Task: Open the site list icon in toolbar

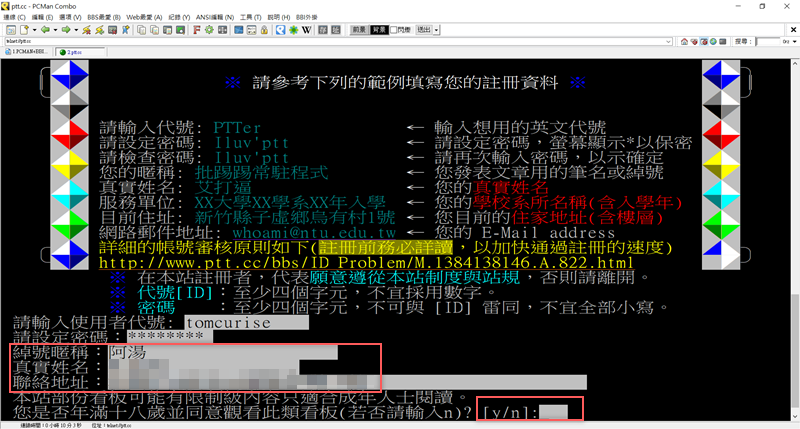Action: pyautogui.click(x=11, y=30)
